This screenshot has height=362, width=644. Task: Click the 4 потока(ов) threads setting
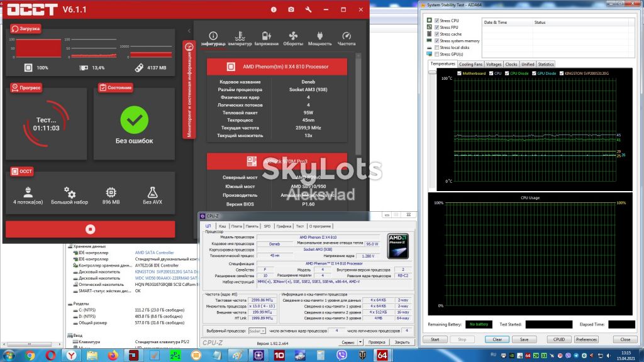click(x=28, y=195)
